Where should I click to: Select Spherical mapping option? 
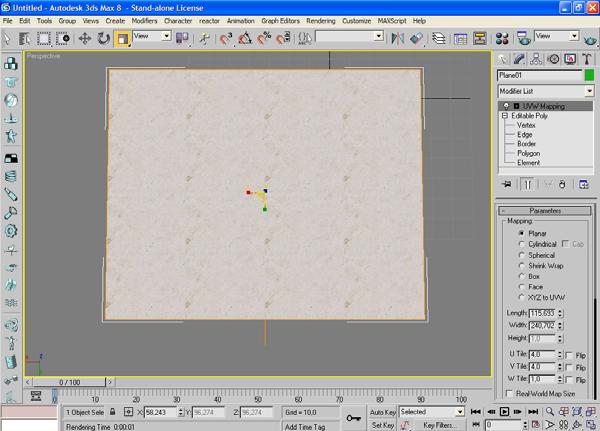pos(522,255)
